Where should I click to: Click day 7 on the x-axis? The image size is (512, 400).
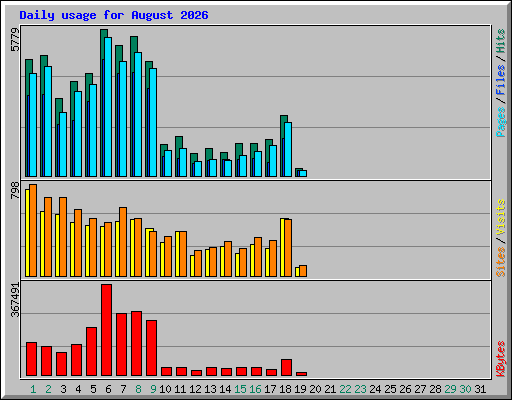[x=123, y=389]
